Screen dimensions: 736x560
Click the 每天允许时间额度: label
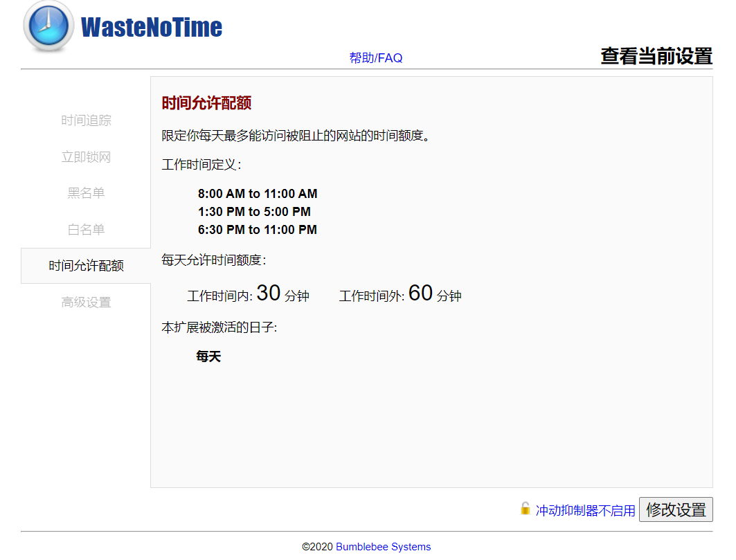[x=214, y=260]
